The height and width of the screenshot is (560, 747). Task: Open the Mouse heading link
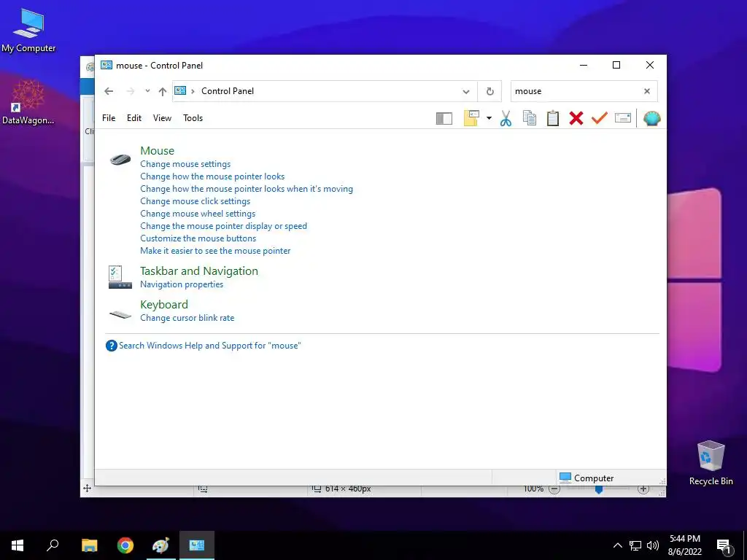[x=158, y=150]
